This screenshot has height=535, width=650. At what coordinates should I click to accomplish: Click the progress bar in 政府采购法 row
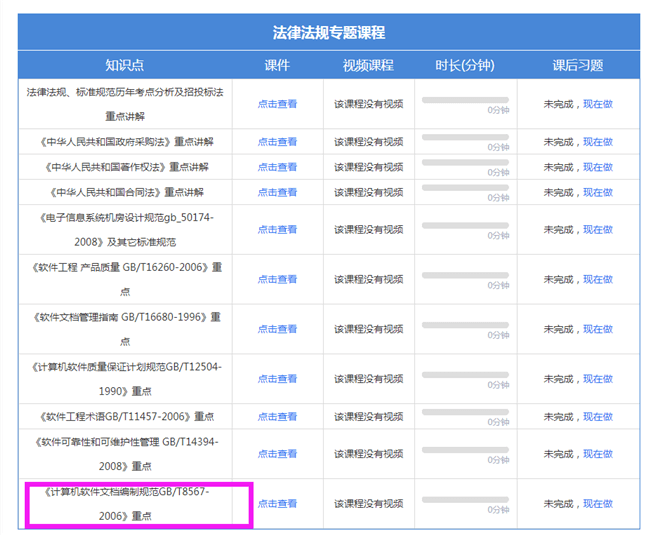click(x=465, y=138)
